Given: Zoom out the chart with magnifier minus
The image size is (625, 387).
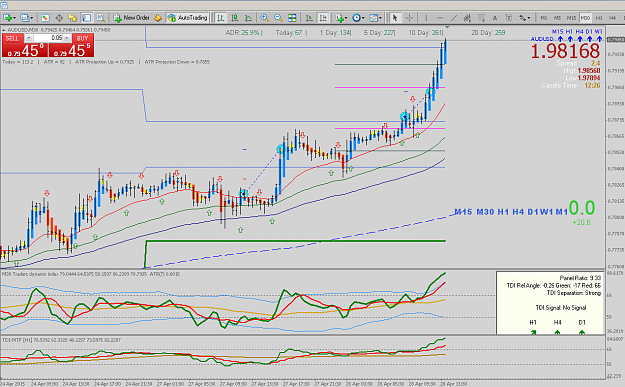Looking at the screenshot, I should (278, 18).
